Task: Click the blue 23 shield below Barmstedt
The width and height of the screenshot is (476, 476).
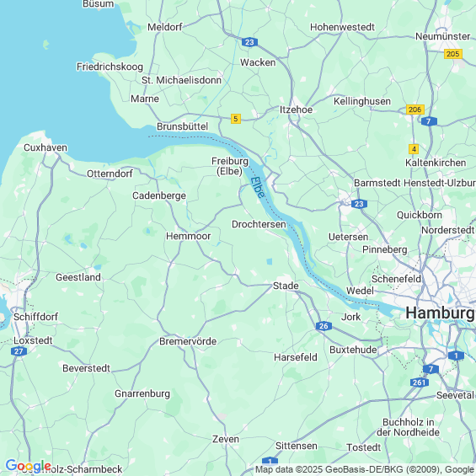Action: tap(359, 204)
